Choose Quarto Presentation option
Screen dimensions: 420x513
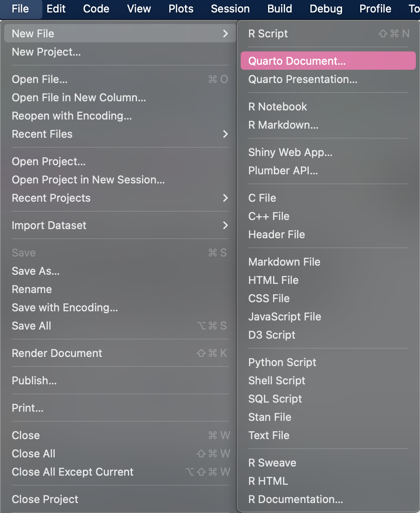click(x=303, y=79)
